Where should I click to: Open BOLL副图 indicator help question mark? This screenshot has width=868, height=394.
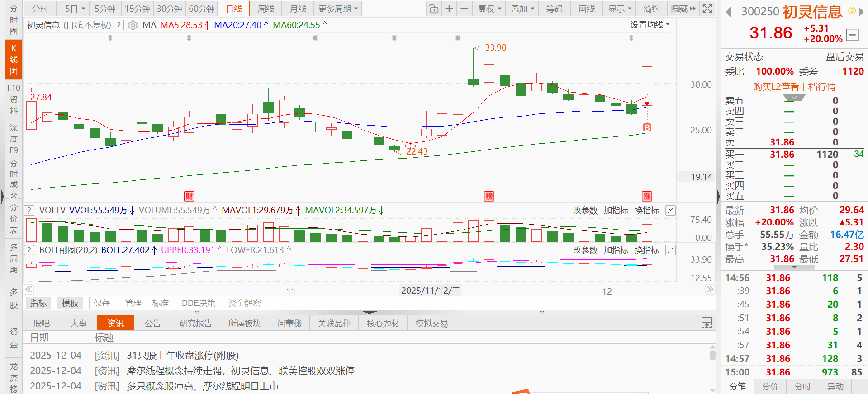(x=29, y=250)
